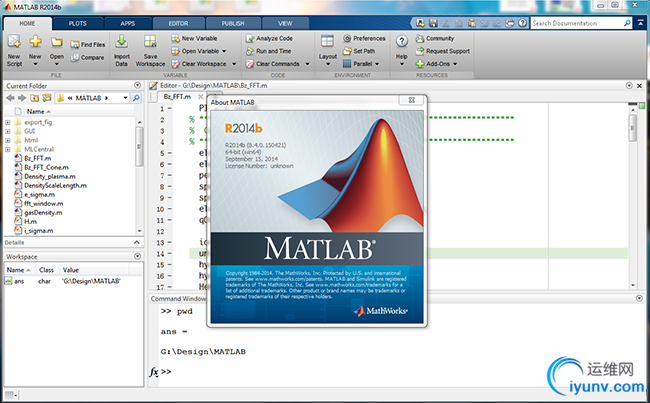
Task: Switch to the HOME tab
Action: coord(27,24)
